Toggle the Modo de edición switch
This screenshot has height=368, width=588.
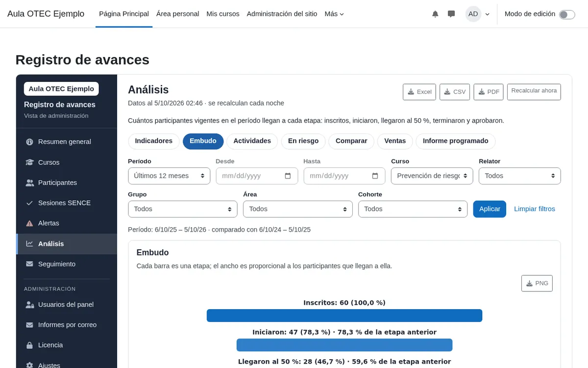coord(567,14)
